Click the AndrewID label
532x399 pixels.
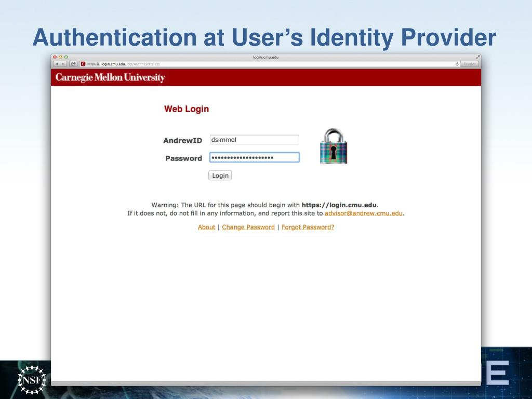click(182, 140)
